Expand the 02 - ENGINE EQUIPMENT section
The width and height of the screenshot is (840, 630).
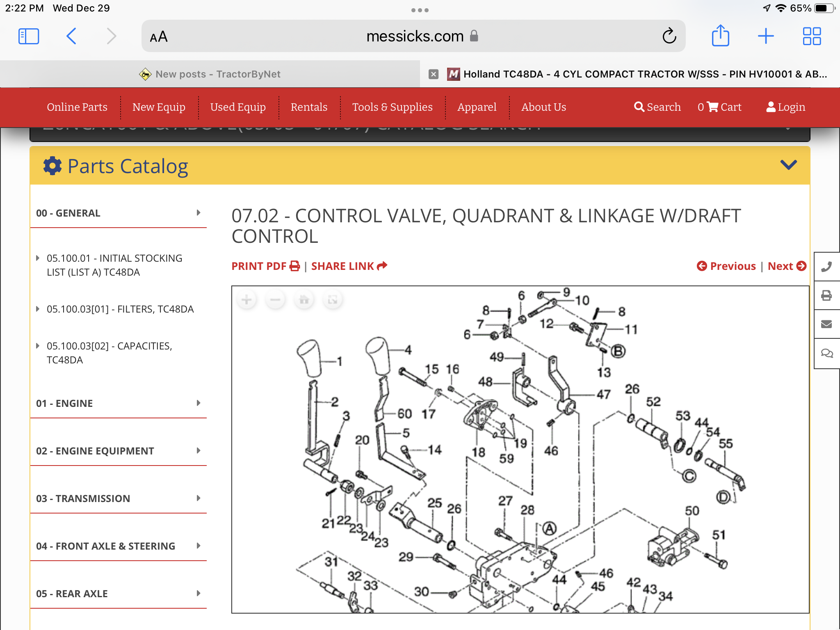click(x=118, y=451)
